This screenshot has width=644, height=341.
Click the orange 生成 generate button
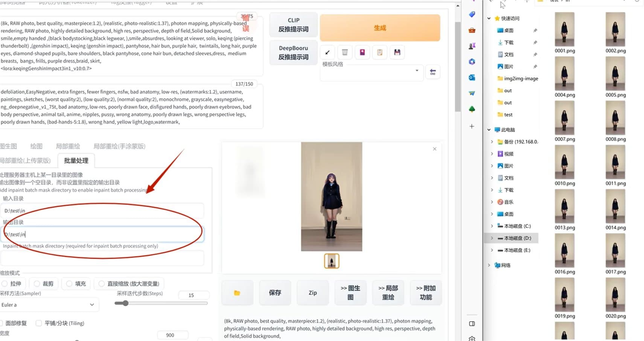coord(379,27)
